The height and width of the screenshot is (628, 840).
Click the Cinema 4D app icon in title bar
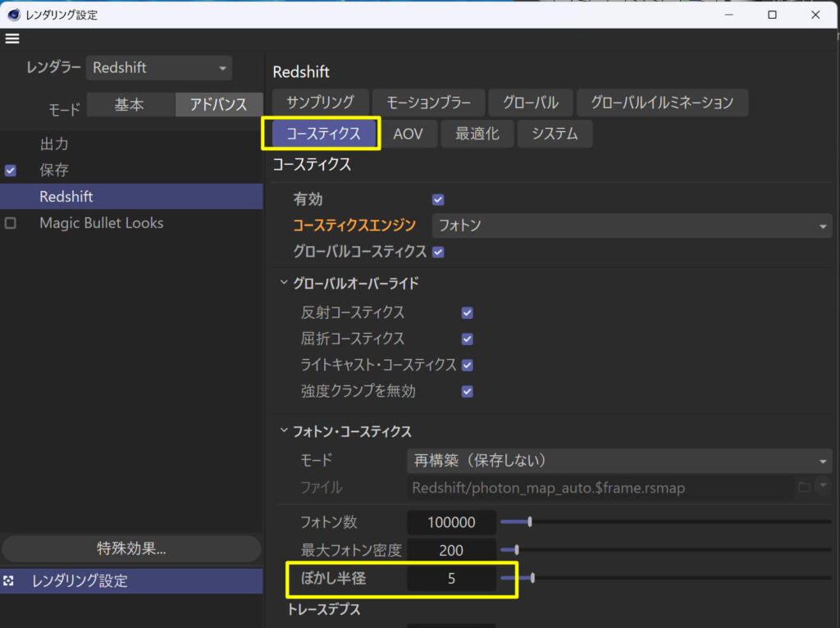(14, 15)
